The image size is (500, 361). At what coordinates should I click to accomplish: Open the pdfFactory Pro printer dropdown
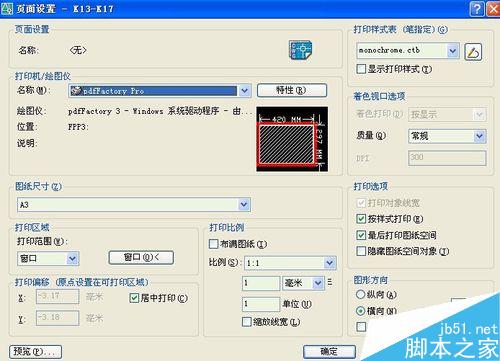[x=245, y=91]
